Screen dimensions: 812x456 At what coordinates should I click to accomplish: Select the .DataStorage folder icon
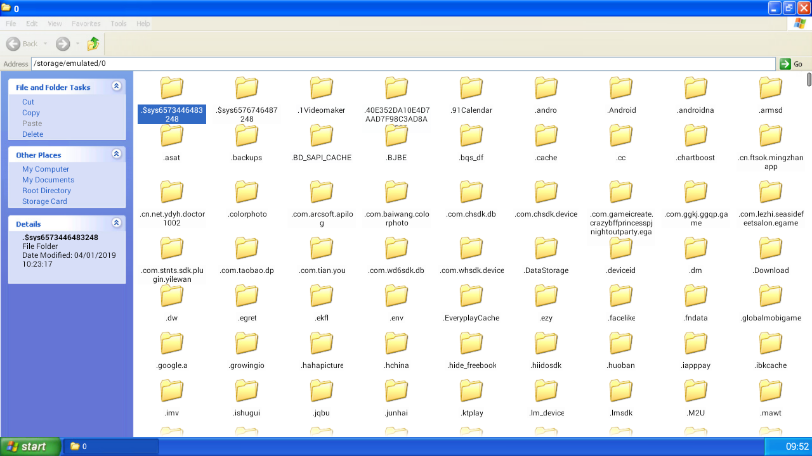pos(546,249)
